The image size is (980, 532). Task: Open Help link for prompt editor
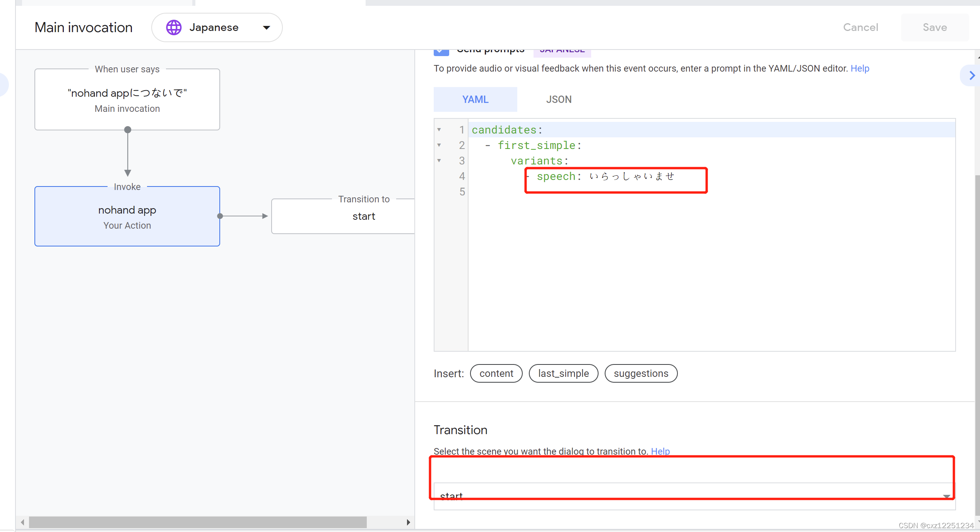coord(860,68)
